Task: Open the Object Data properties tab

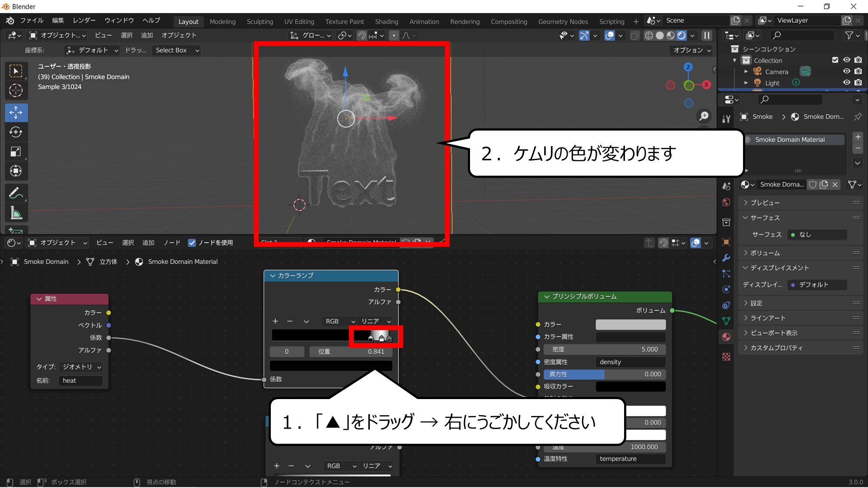Action: click(x=726, y=321)
